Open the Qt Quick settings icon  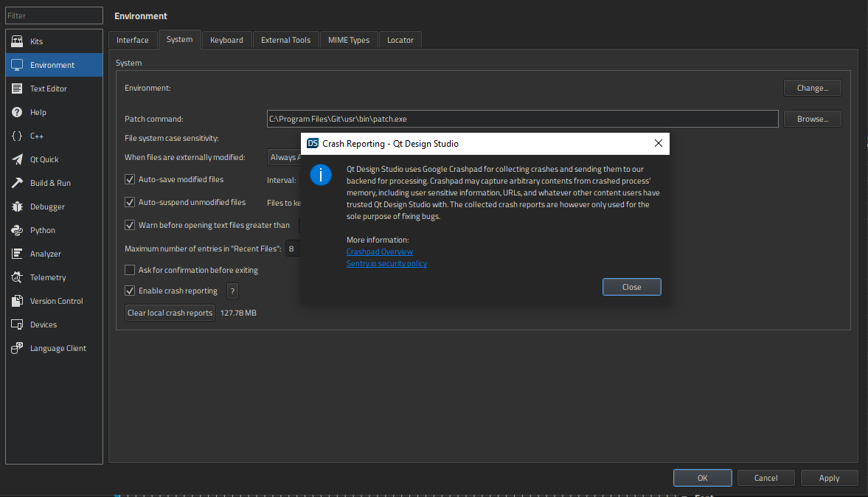[17, 159]
